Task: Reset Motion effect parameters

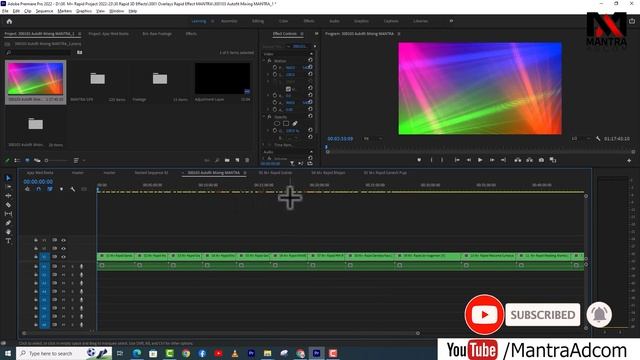Action: tap(310, 60)
